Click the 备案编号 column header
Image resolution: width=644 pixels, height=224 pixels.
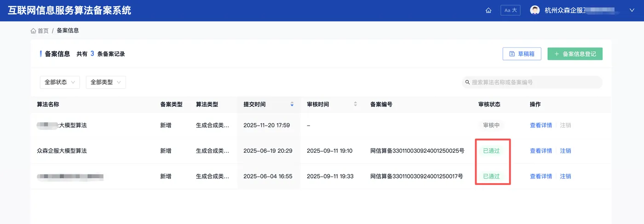tap(381, 104)
